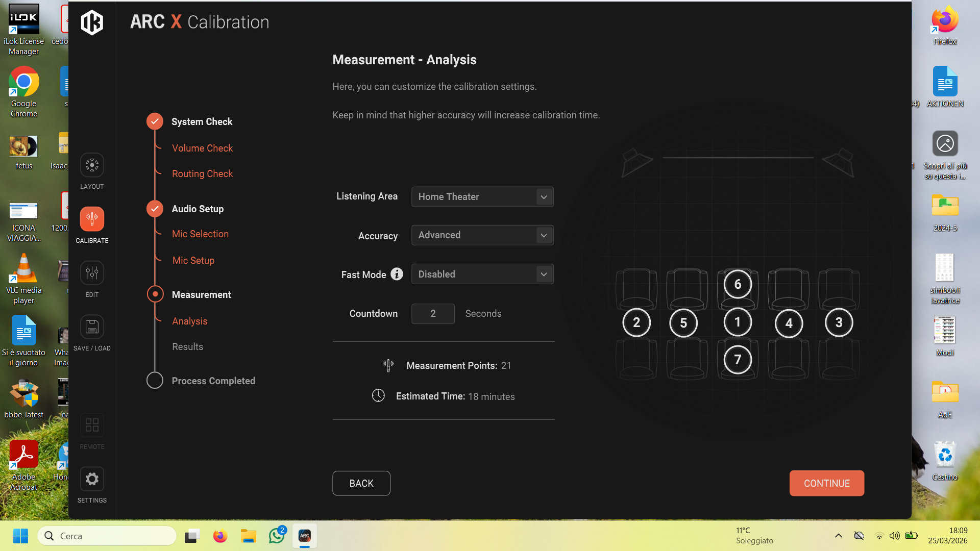The width and height of the screenshot is (980, 551).
Task: Expand the Listening Area dropdown
Action: click(x=482, y=197)
